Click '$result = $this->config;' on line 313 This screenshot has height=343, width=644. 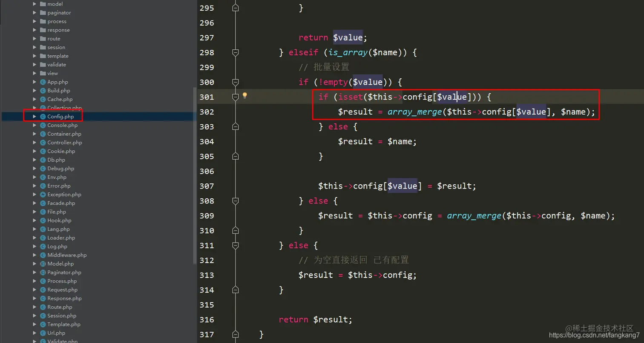(x=358, y=275)
